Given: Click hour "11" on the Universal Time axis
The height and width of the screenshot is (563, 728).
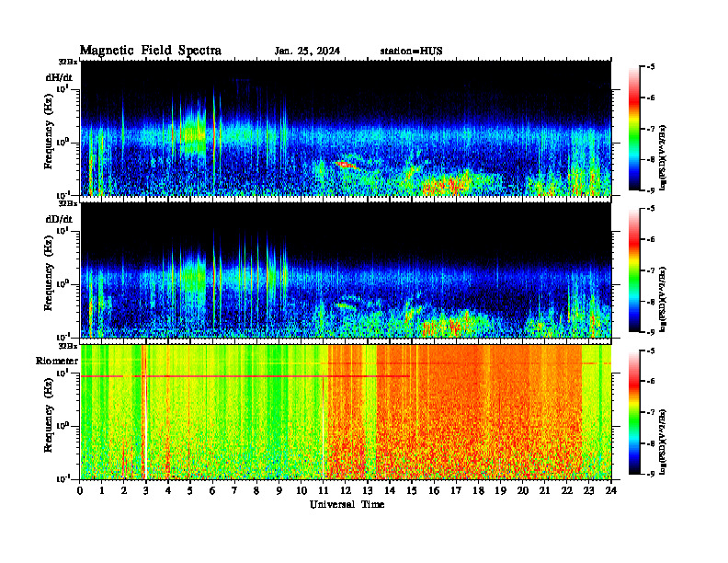Looking at the screenshot, I should [324, 490].
